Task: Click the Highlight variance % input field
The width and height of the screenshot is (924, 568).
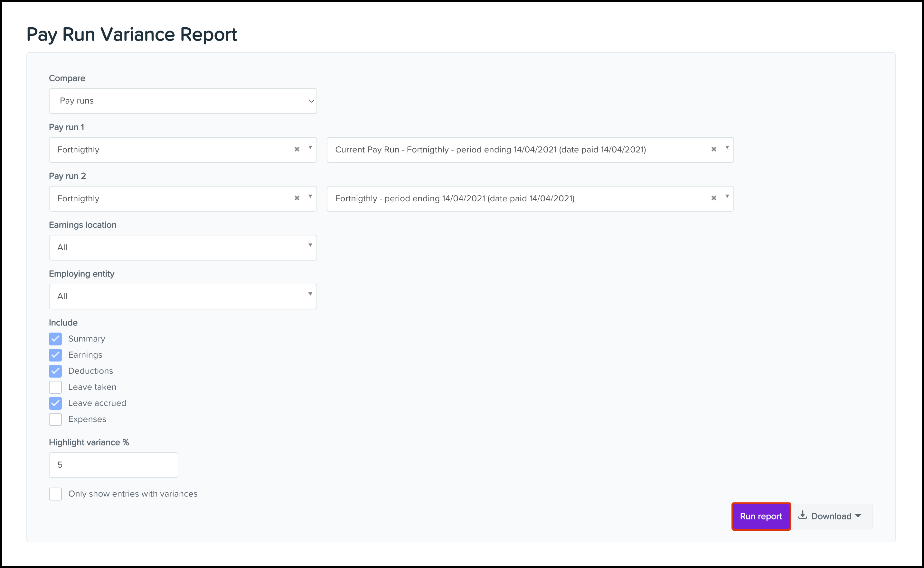Action: [113, 465]
